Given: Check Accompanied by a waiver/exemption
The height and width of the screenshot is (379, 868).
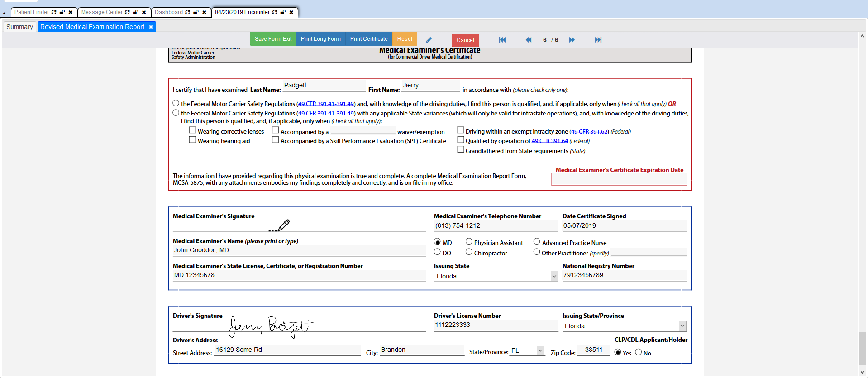Looking at the screenshot, I should (275, 130).
